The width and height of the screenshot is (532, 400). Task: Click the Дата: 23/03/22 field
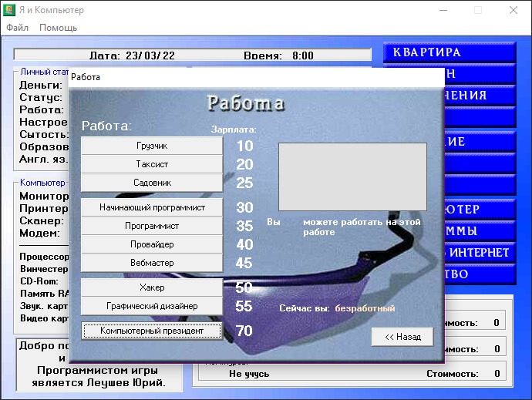click(x=133, y=55)
